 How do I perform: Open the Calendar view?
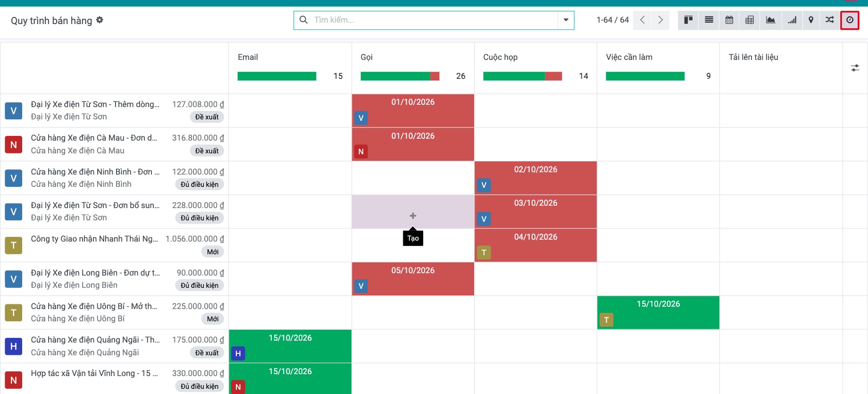click(729, 20)
